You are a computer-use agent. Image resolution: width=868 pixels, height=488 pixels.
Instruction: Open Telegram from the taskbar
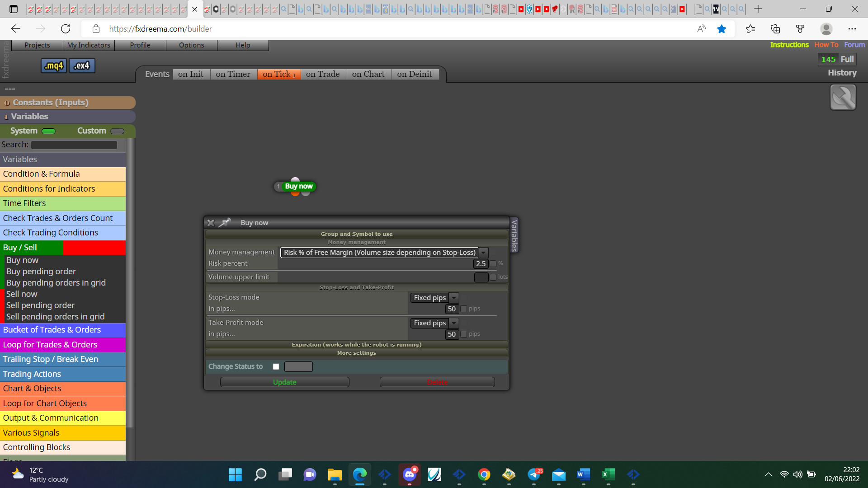[x=534, y=474]
